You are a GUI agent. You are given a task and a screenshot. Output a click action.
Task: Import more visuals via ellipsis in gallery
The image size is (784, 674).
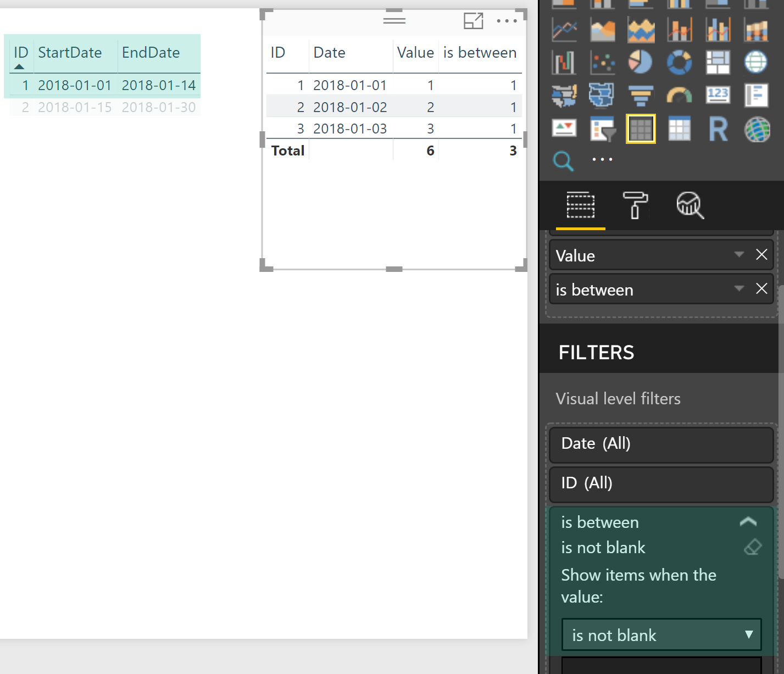[x=602, y=160]
